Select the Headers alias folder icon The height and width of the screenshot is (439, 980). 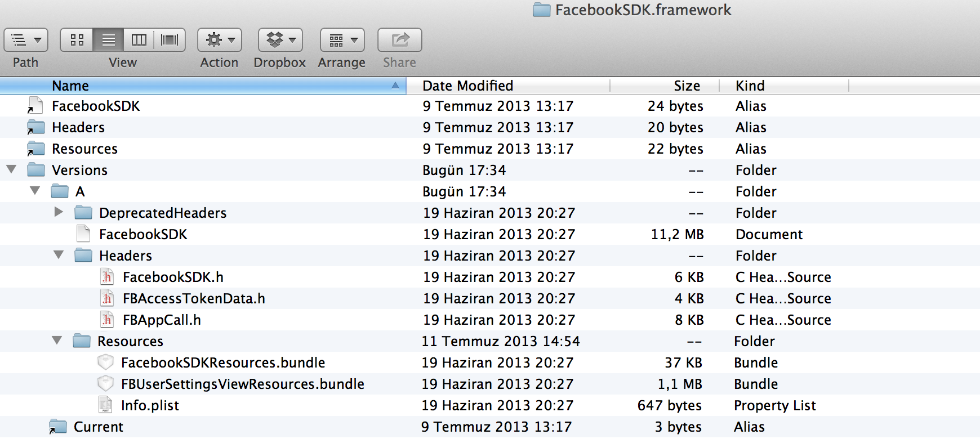(x=36, y=127)
